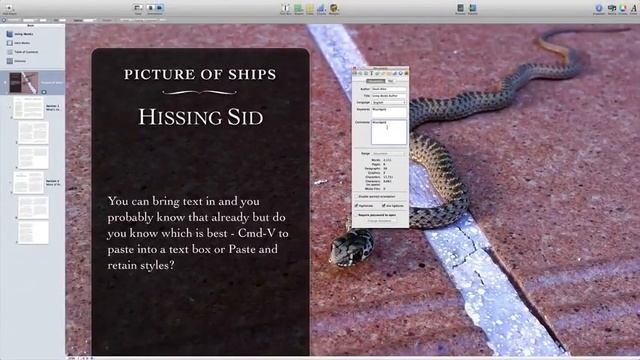Select the Section 2 page thumbnail
This screenshot has width=640, height=360.
28,182
